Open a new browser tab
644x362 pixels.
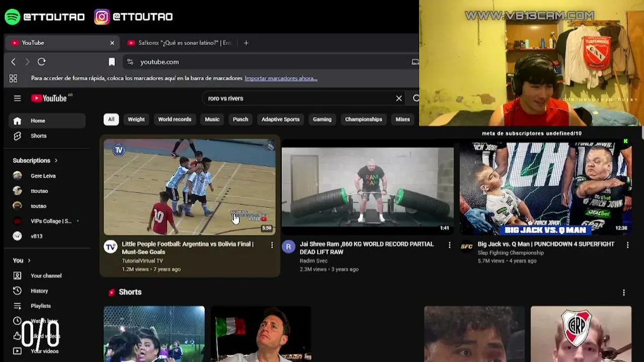coord(246,43)
